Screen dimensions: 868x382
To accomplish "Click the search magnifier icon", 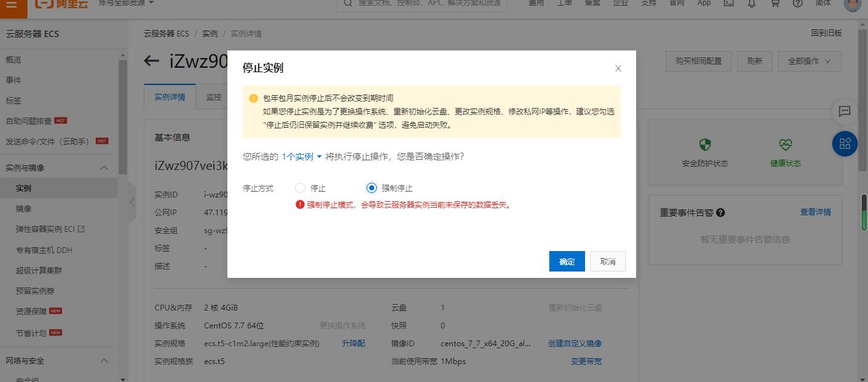I will 348,3.
